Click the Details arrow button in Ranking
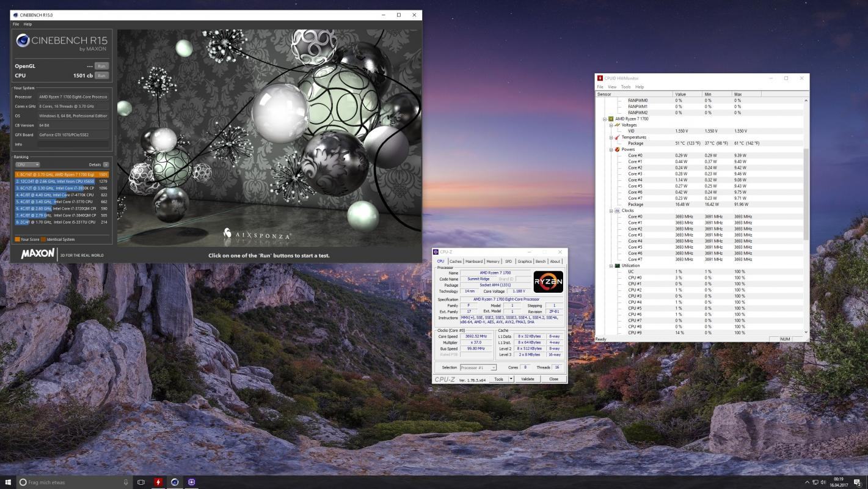 [x=106, y=164]
